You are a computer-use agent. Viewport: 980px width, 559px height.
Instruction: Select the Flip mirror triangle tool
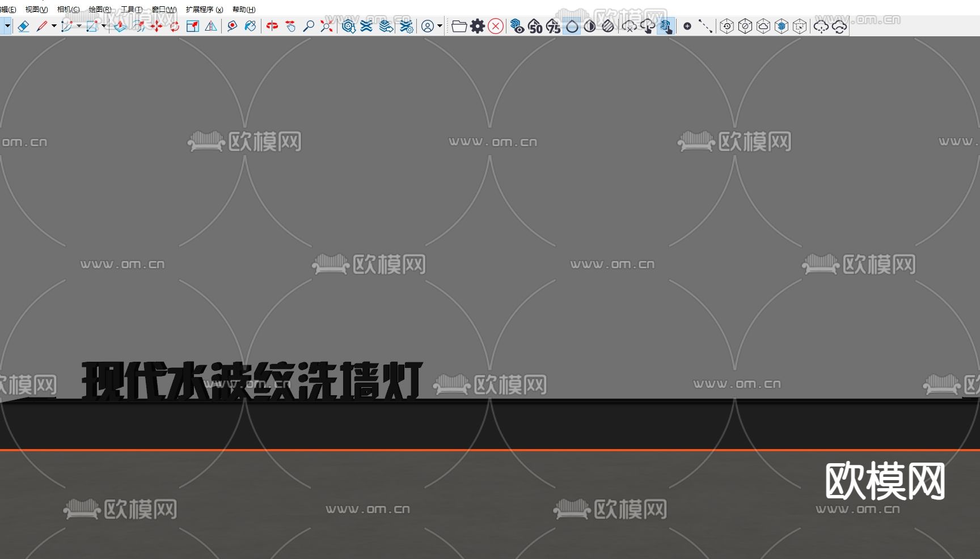click(211, 26)
